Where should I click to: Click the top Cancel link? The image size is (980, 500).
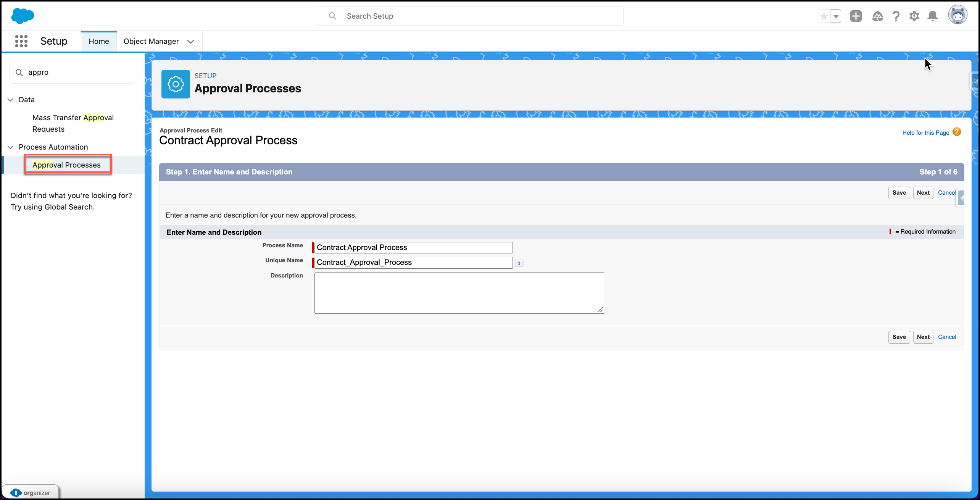[947, 193]
